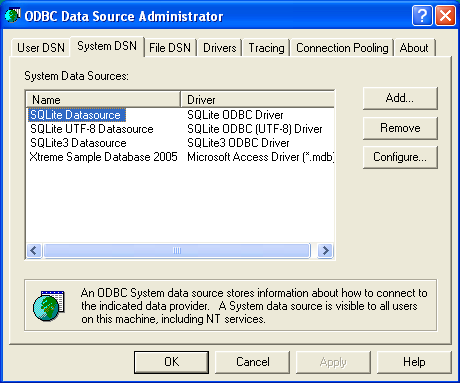
Task: Open the About tab
Action: click(x=414, y=48)
